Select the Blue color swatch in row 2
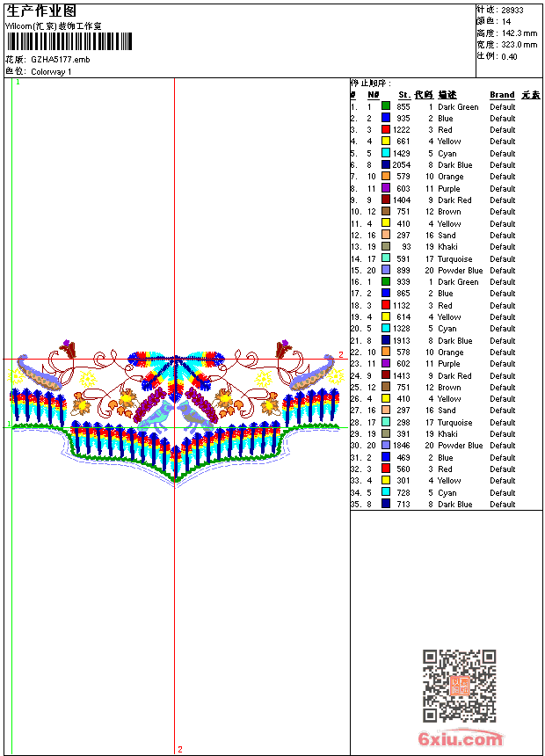The height and width of the screenshot is (756, 545). 386,117
